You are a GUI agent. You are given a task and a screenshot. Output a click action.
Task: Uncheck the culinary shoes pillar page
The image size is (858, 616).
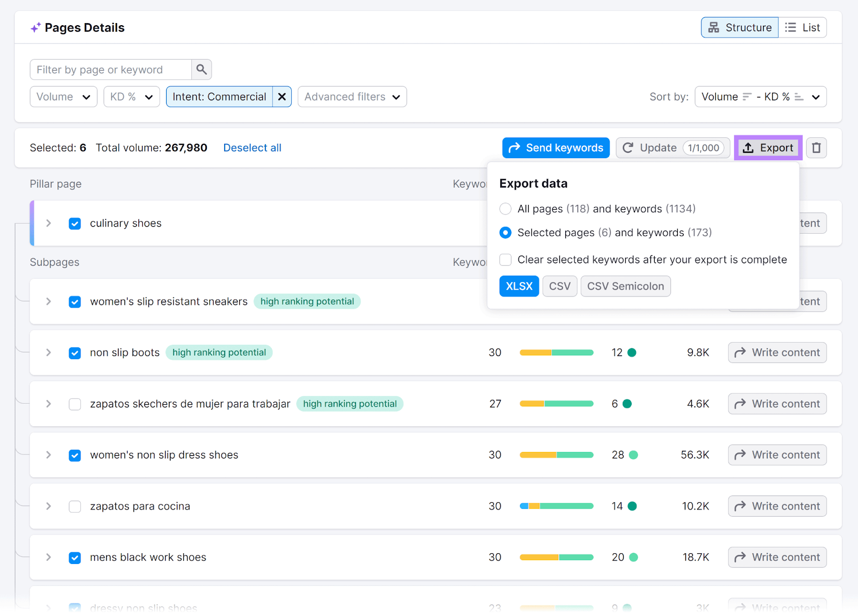coord(75,224)
